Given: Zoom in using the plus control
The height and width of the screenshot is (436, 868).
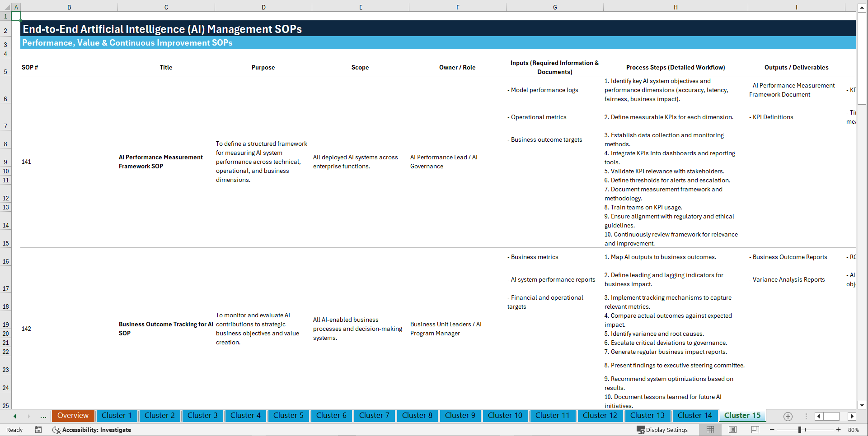Looking at the screenshot, I should click(839, 430).
